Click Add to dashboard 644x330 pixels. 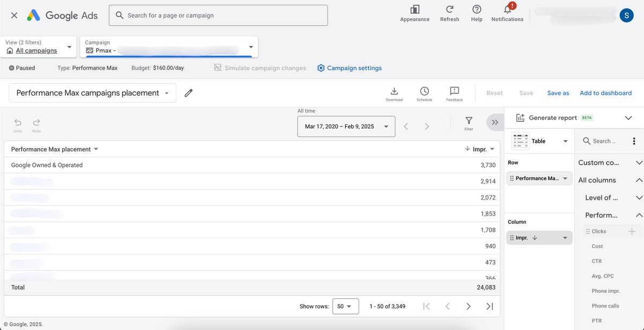tap(605, 93)
